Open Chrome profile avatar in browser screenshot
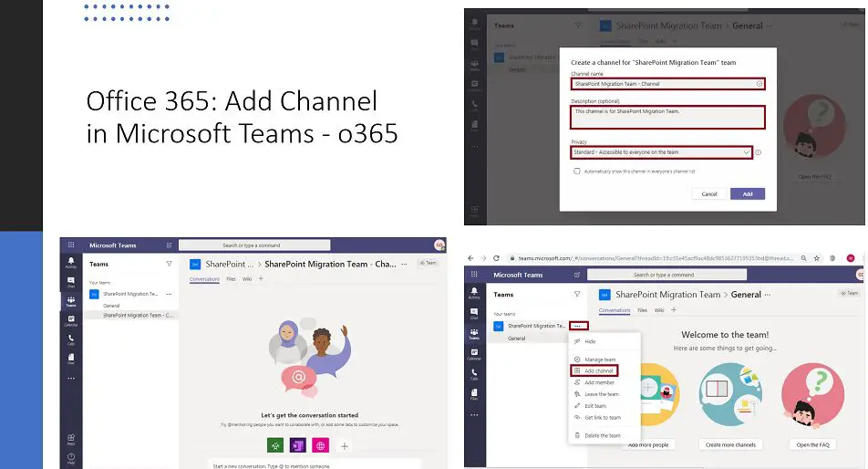 point(851,258)
